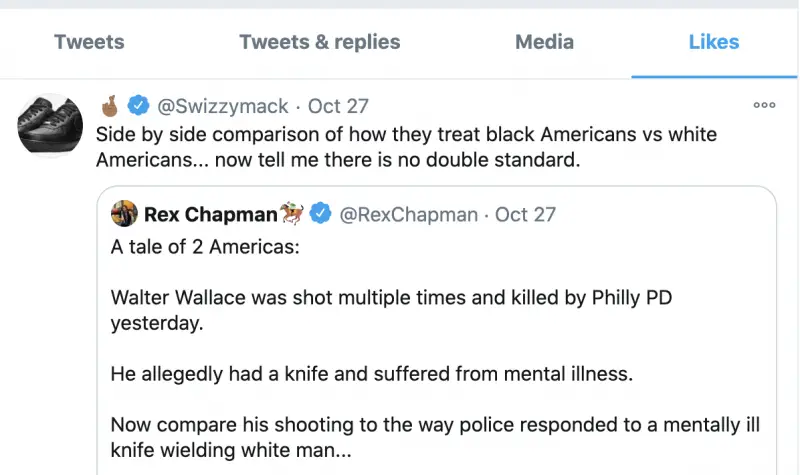Click the Oct 27 timestamp in the quoted tweet
Screen dimensions: 800x475
pyautogui.click(x=526, y=214)
